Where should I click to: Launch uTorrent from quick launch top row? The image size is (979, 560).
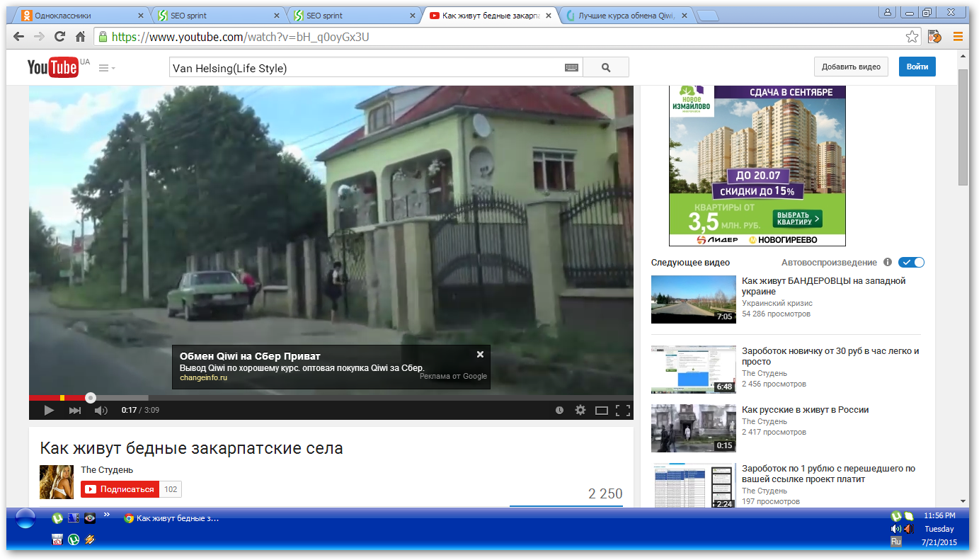click(x=57, y=518)
